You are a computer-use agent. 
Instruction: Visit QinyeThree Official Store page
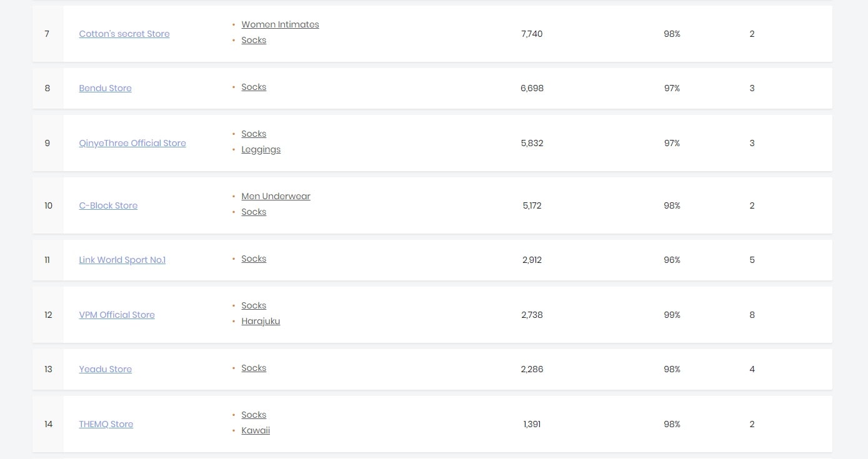[x=132, y=143]
